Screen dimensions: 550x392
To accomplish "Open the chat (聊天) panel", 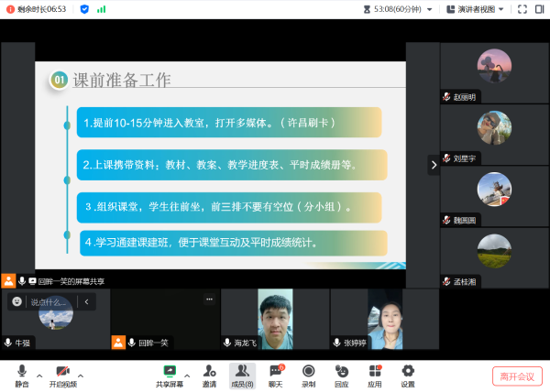I will tap(275, 374).
